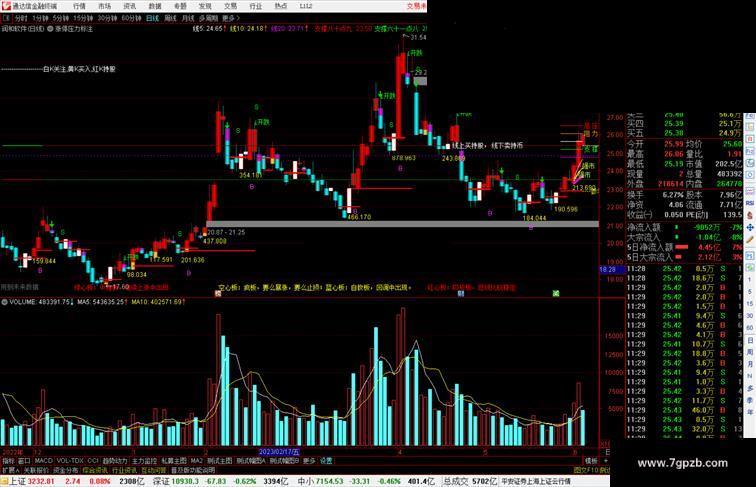The image size is (756, 487).
Task: Switch to 60分钟 period
Action: point(131,18)
